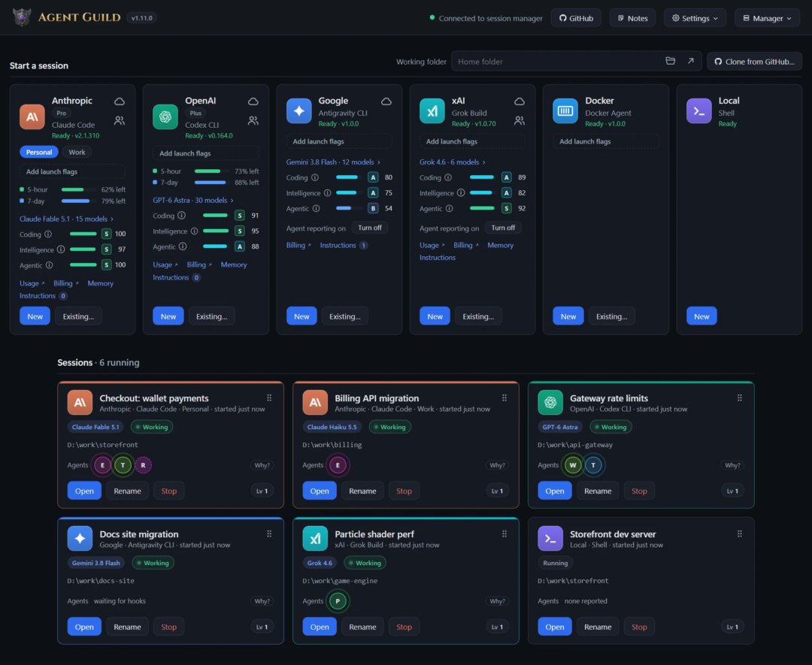Click Add launch flags on Docker card
812x665 pixels.
605,141
